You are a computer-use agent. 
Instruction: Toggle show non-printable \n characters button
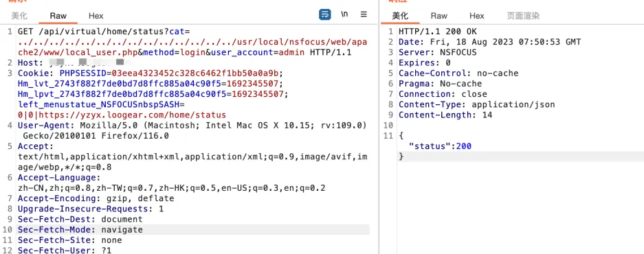tap(344, 14)
